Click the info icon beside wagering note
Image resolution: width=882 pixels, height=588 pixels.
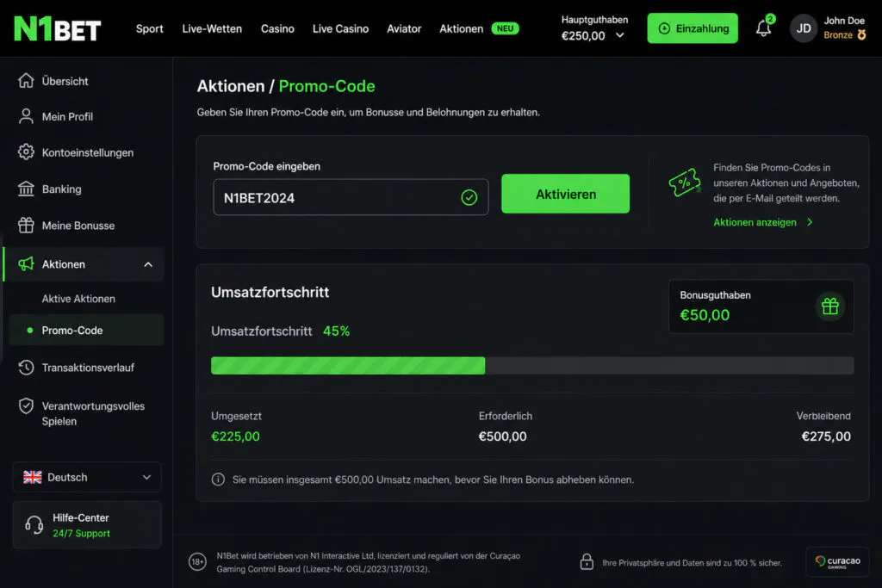218,480
